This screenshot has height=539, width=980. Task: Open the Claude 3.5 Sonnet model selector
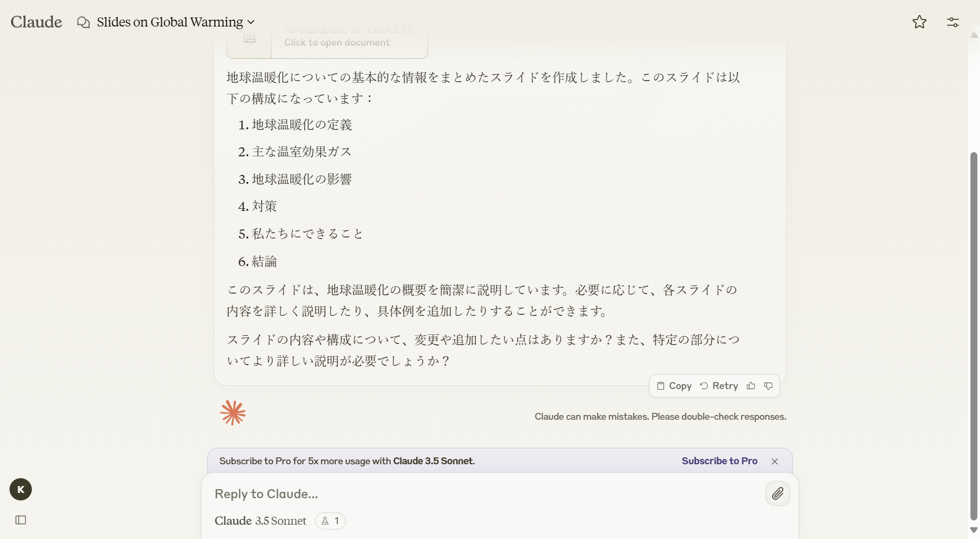pyautogui.click(x=260, y=521)
